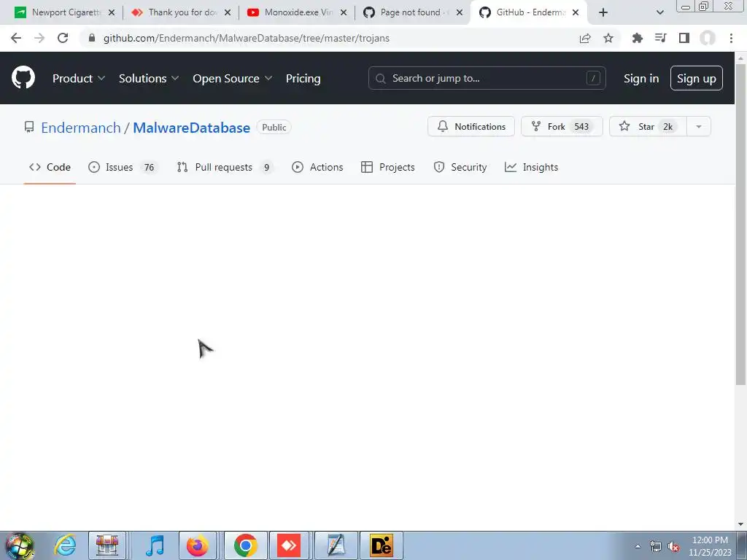Screen dimensions: 747x560
Task: Share this page icon in address bar
Action: 585,38
